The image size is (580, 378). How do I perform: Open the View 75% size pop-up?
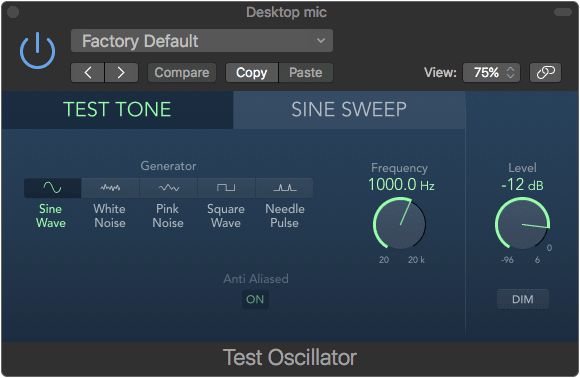coord(491,72)
